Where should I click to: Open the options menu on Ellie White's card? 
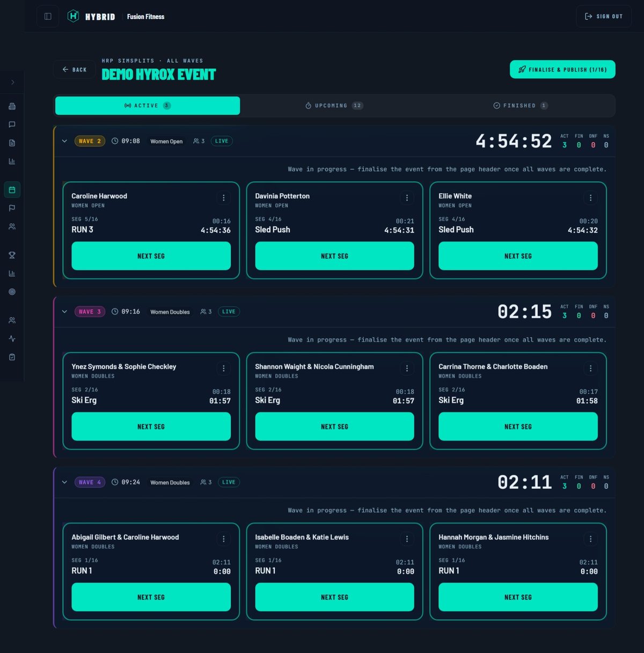pos(590,198)
